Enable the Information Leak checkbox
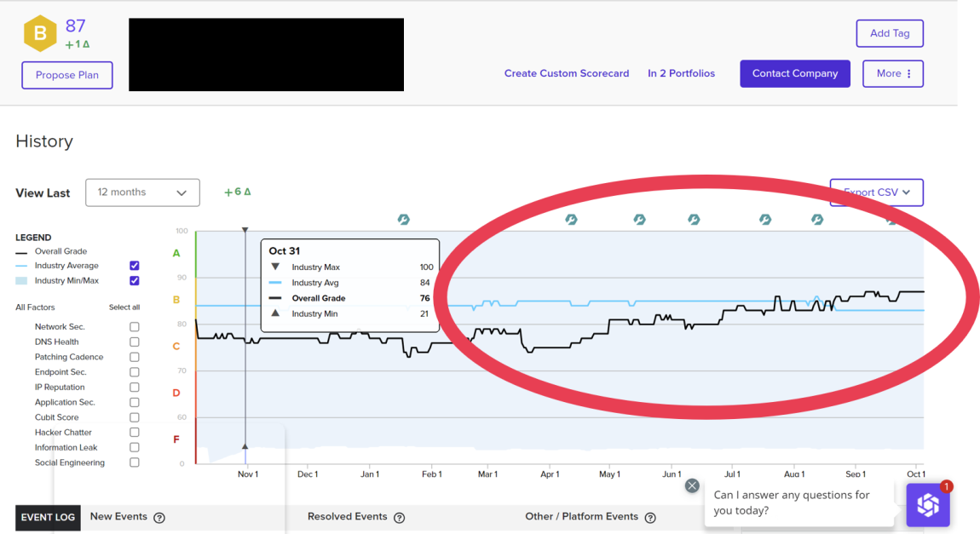 (x=135, y=447)
